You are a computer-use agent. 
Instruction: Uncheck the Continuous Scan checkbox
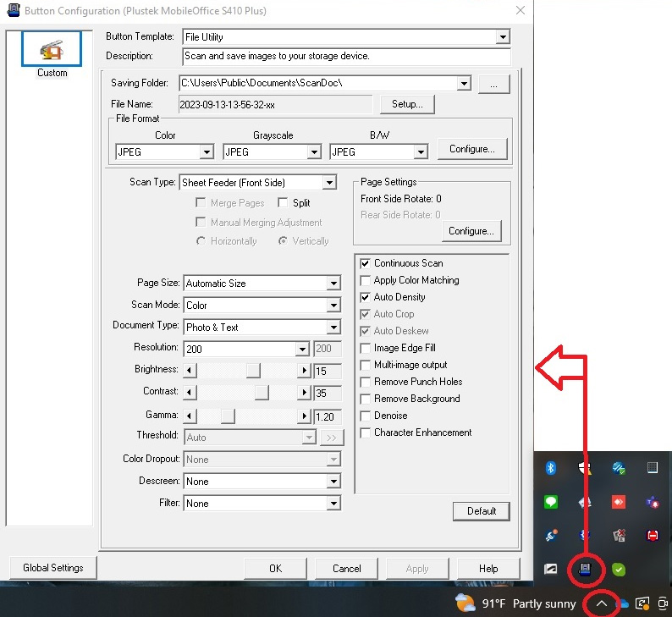click(366, 263)
